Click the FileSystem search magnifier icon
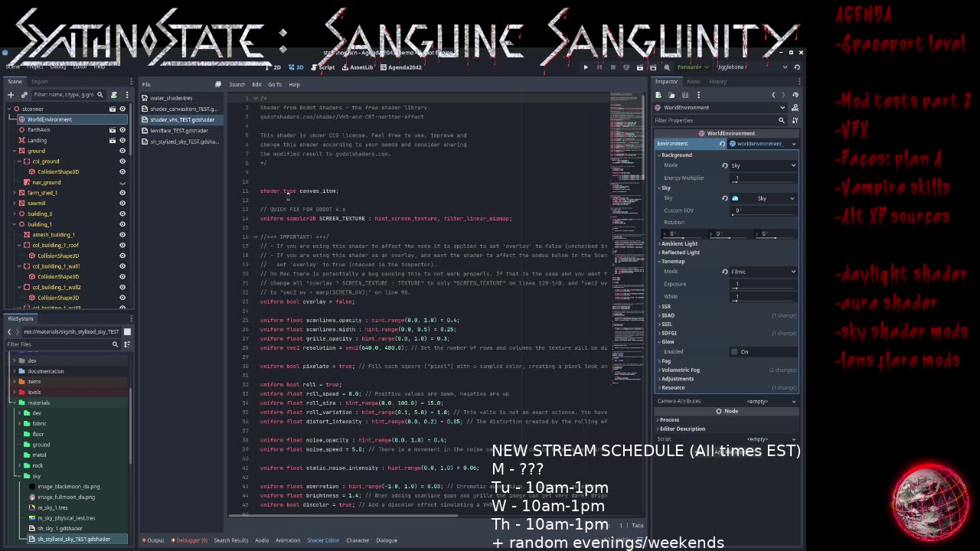 pos(116,344)
